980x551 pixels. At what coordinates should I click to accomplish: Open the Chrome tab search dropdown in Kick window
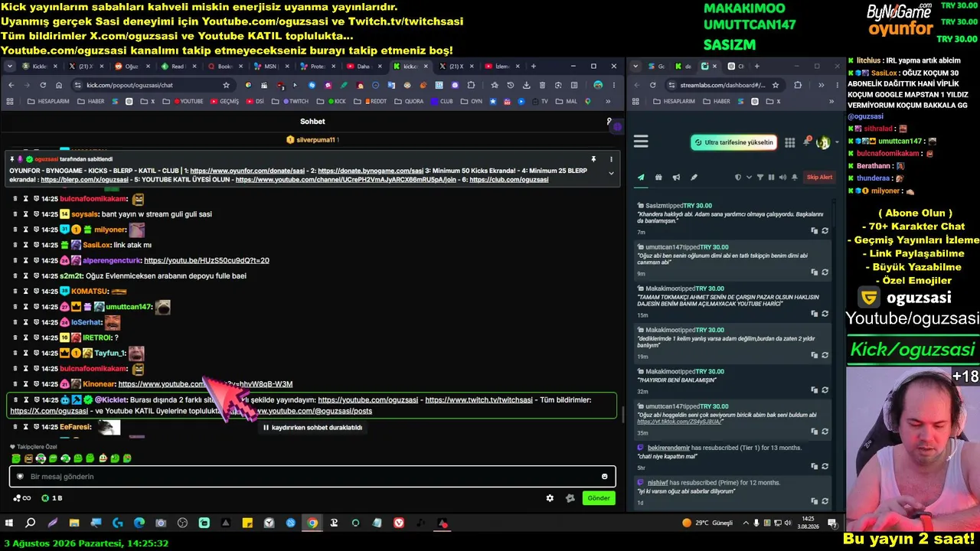pos(10,67)
